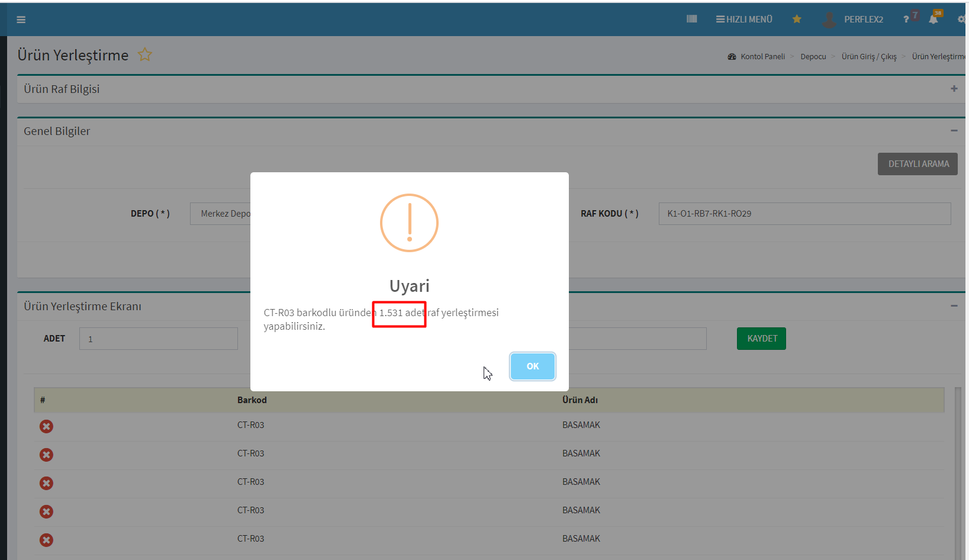Go to Kontol Paneli breadcrumb
Viewport: 969px width, 560px height.
coord(762,57)
